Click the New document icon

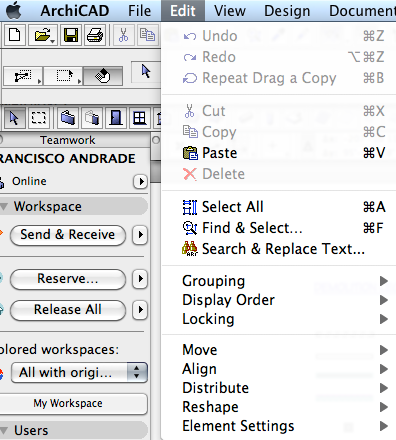[15, 35]
